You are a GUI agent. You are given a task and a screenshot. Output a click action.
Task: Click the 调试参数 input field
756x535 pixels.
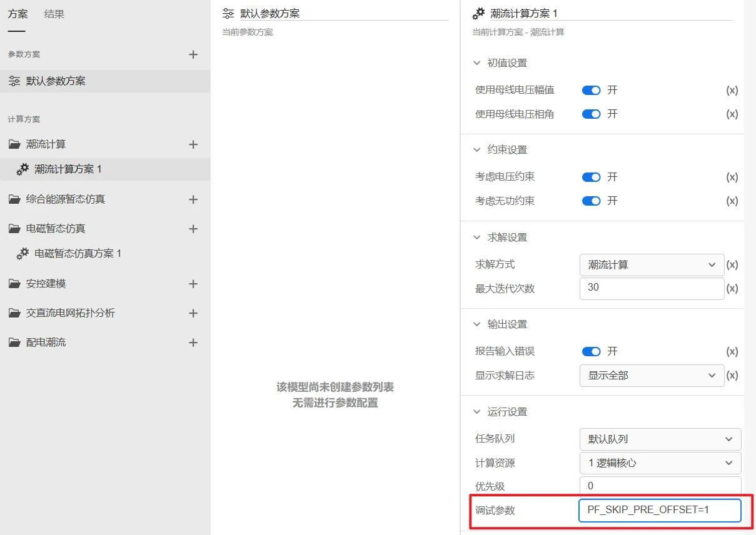(660, 511)
